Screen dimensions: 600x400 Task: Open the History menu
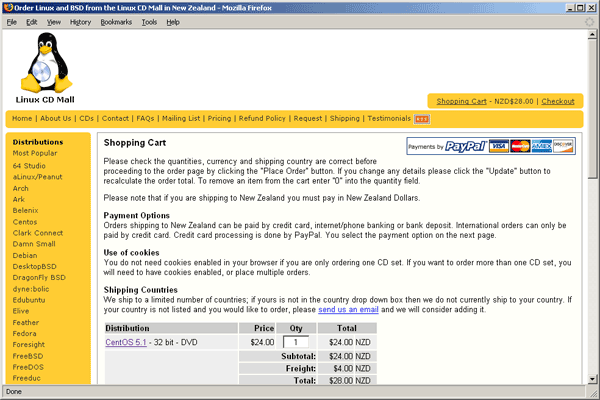point(80,22)
